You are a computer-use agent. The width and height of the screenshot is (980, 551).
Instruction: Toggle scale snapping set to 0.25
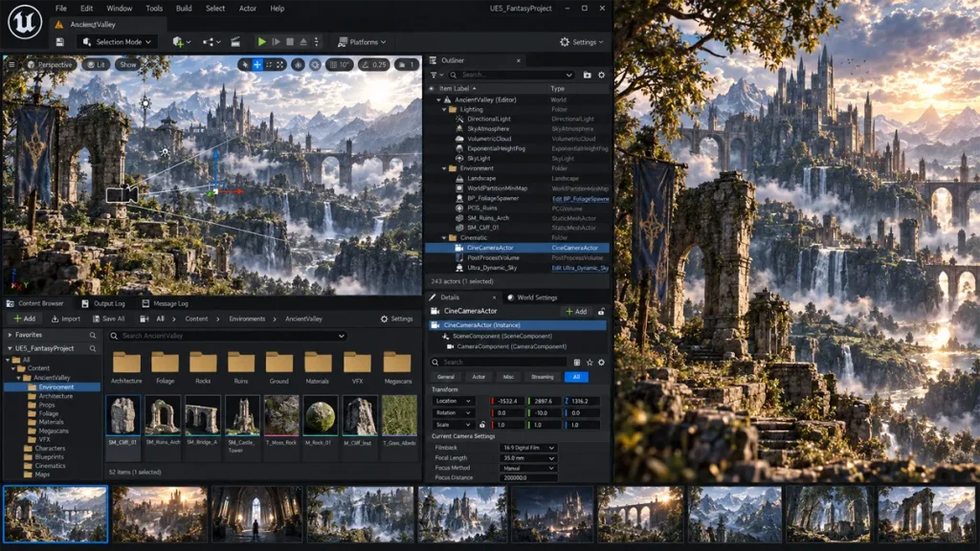coord(374,64)
